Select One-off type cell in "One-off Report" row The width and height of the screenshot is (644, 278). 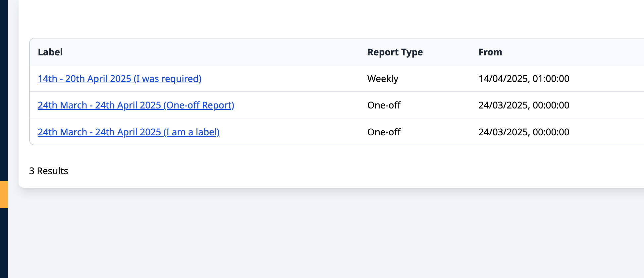(384, 105)
